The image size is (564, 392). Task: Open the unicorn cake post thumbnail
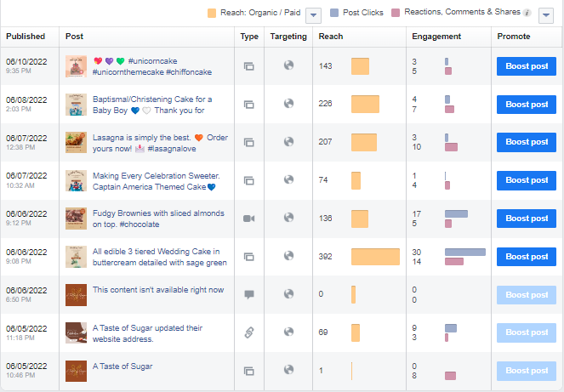(x=77, y=66)
